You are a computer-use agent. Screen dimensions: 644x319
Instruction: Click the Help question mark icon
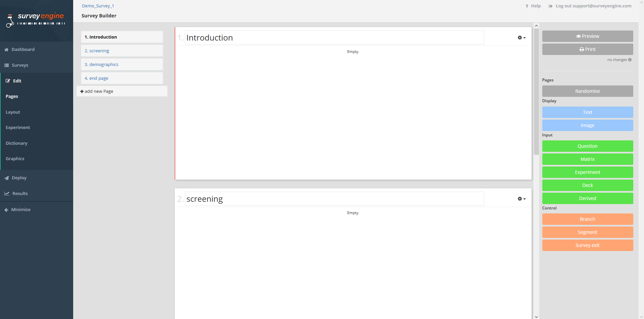click(x=527, y=6)
